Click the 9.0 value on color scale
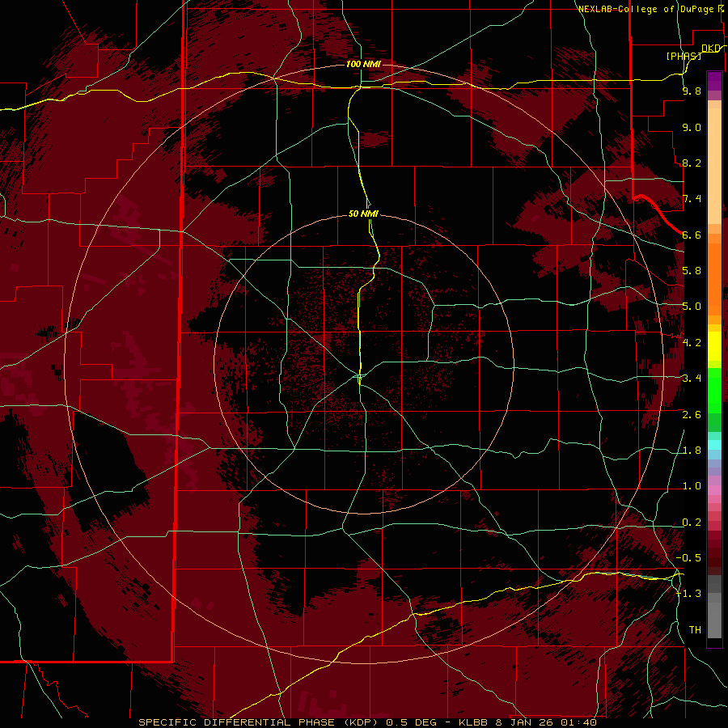Image resolution: width=728 pixels, height=728 pixels. click(692, 127)
